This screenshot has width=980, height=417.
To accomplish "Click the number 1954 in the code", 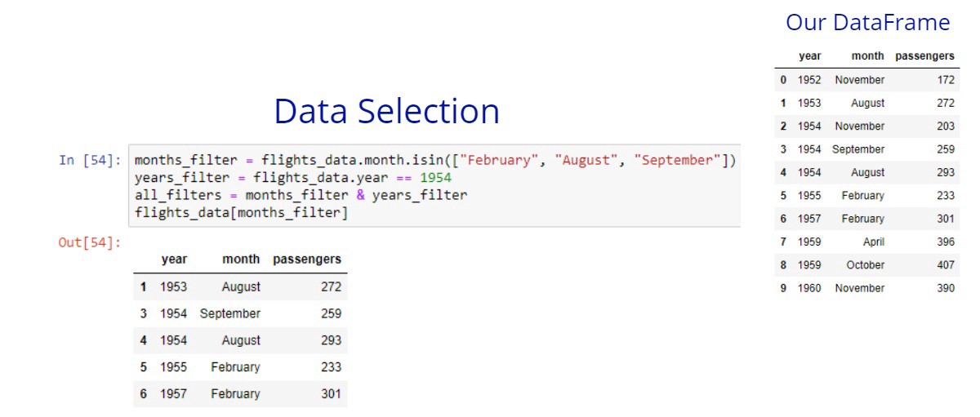I will point(435,178).
